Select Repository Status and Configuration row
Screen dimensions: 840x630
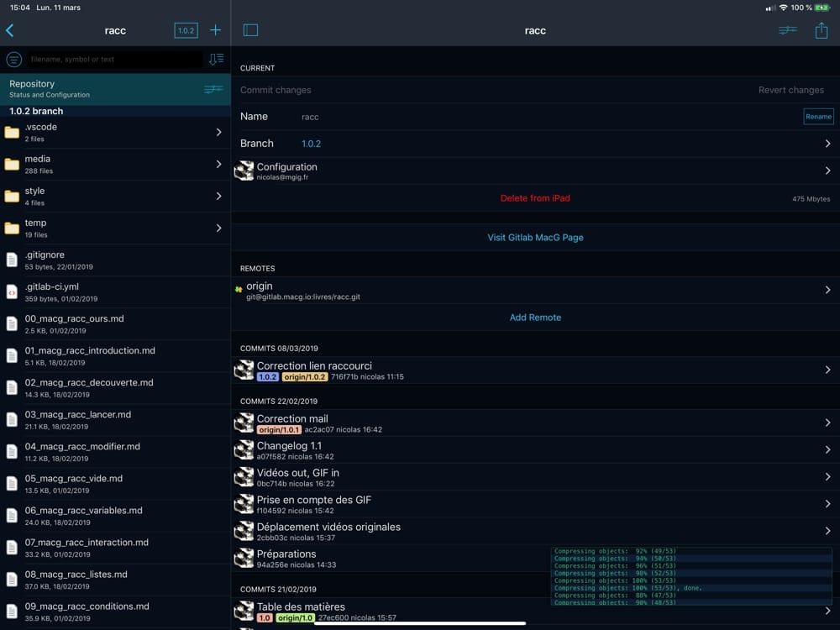coord(115,89)
